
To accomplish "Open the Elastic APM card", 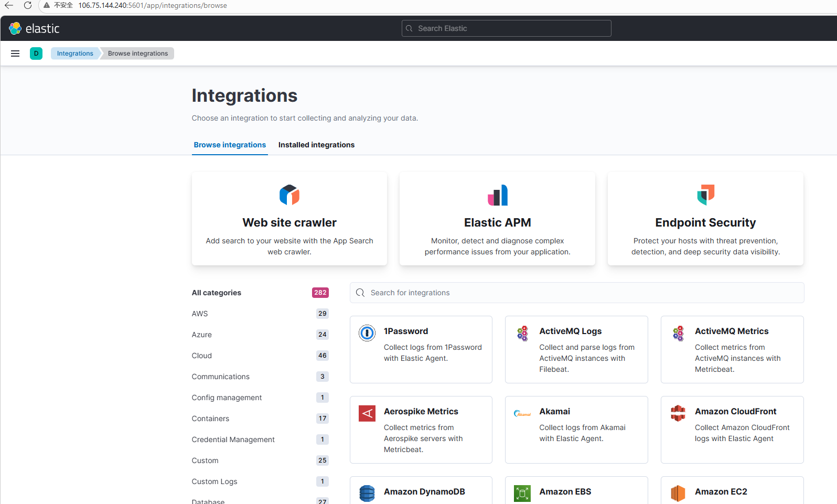I will [x=498, y=219].
